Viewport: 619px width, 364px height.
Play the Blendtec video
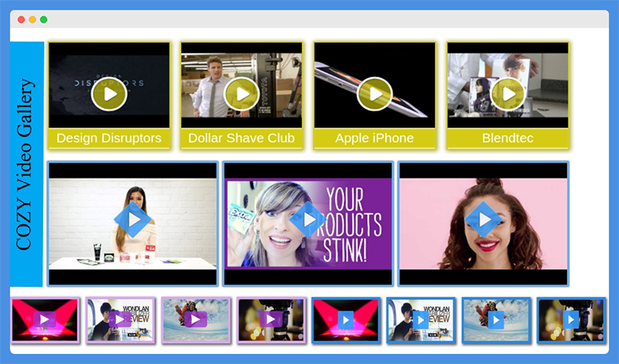point(508,94)
